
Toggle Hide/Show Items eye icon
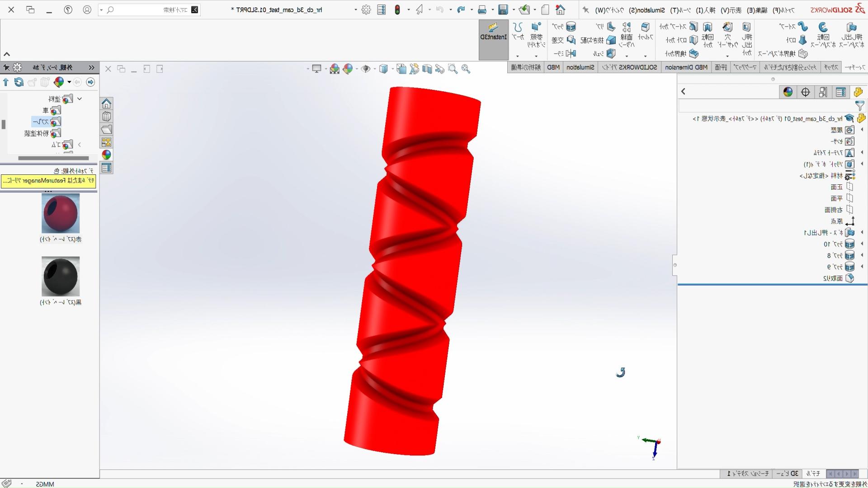(366, 69)
